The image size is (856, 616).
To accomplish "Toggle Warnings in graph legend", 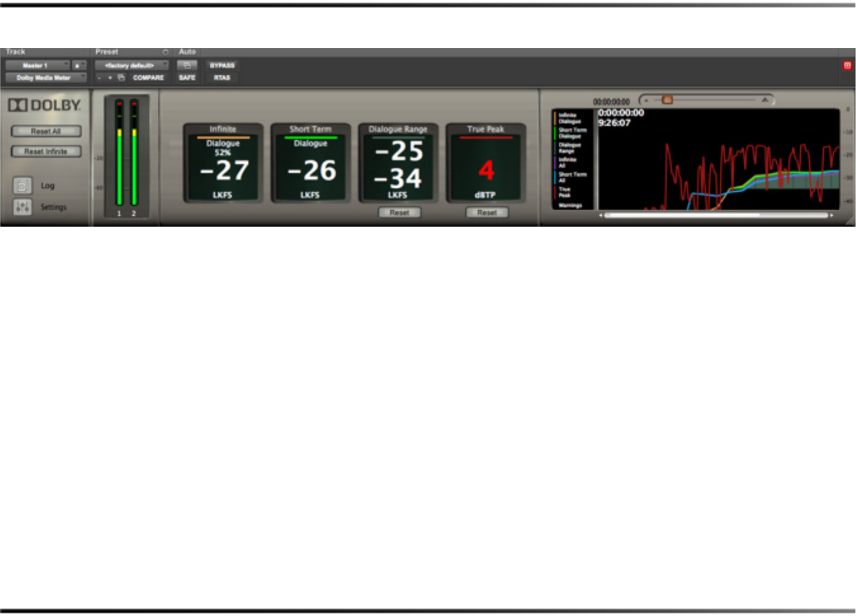I will pos(570,205).
